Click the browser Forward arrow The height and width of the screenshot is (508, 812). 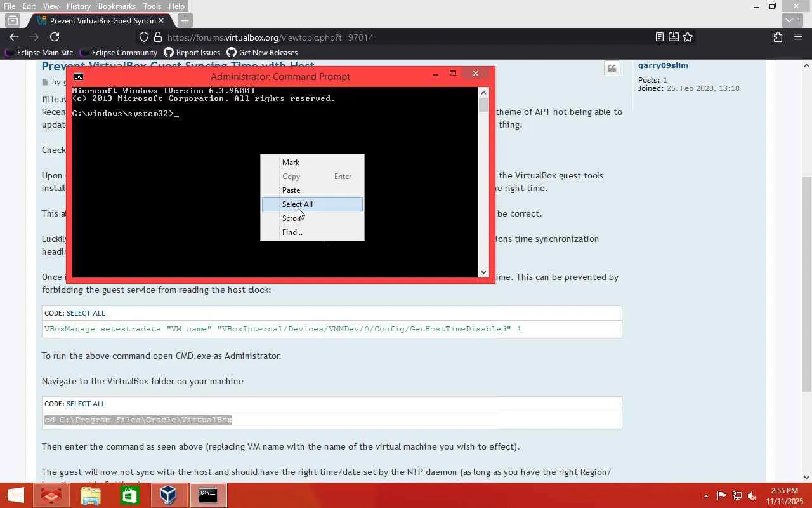(34, 37)
